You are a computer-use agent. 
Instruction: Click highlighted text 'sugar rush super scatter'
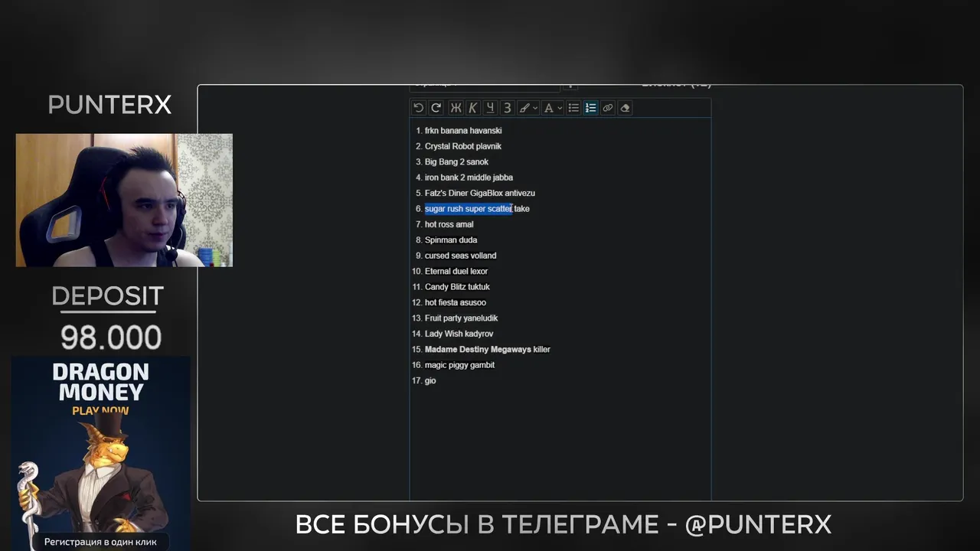469,209
